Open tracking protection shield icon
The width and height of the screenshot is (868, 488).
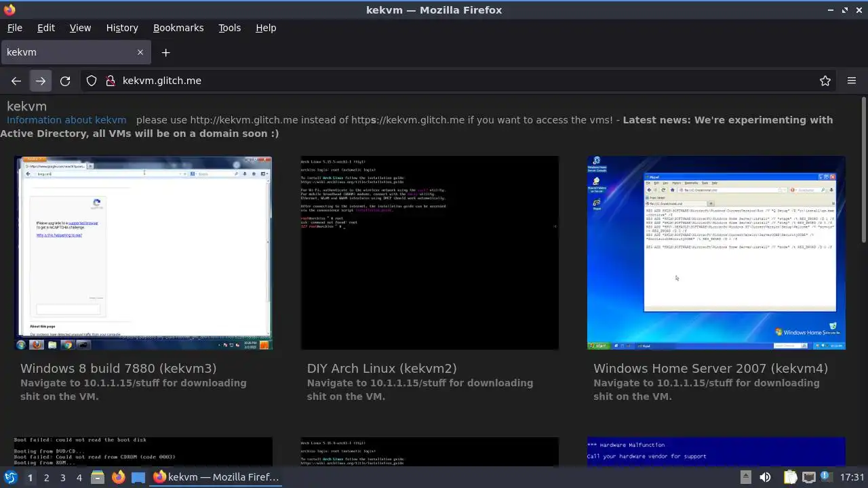(x=92, y=81)
